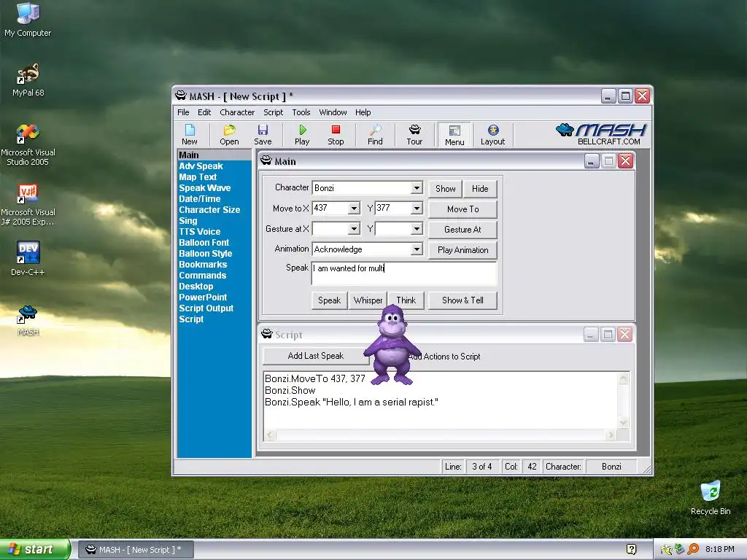The width and height of the screenshot is (747, 560).
Task: Save the script using the Save icon
Action: point(263,134)
